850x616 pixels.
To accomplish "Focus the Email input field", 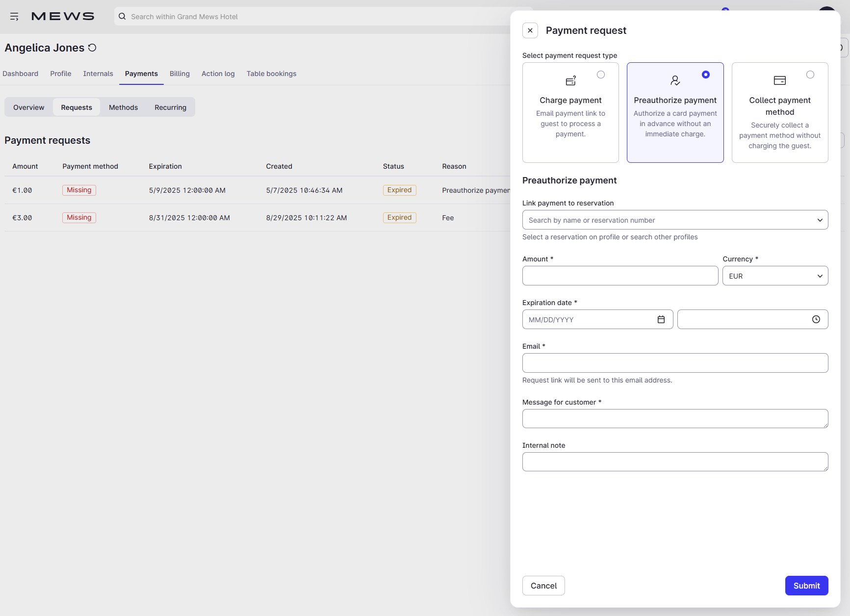I will click(675, 363).
